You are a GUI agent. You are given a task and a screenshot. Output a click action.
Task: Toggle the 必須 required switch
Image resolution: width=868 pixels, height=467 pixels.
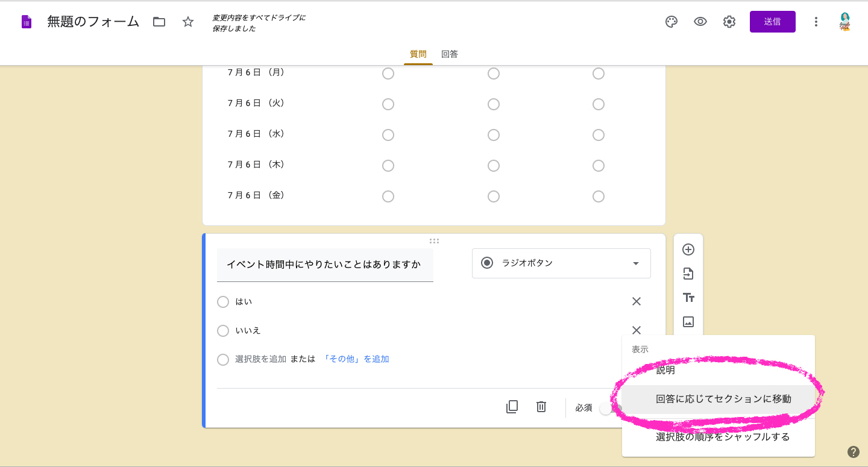click(609, 408)
